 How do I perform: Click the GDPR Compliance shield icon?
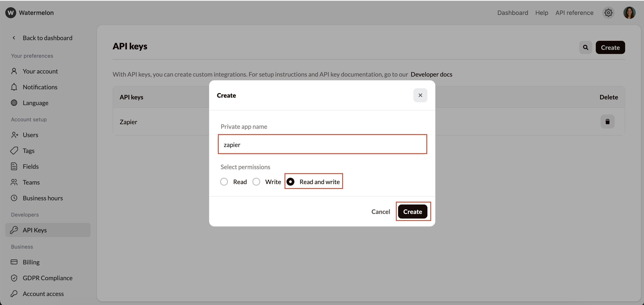click(x=14, y=278)
